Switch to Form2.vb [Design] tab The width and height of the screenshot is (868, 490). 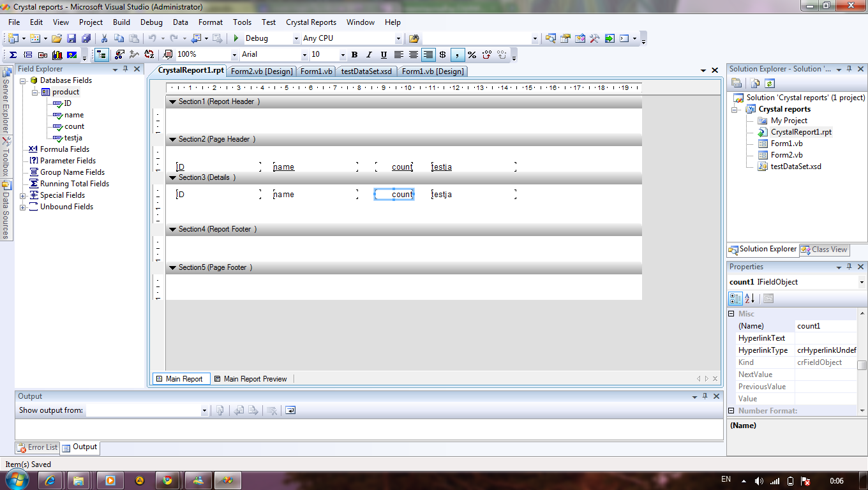coord(262,71)
